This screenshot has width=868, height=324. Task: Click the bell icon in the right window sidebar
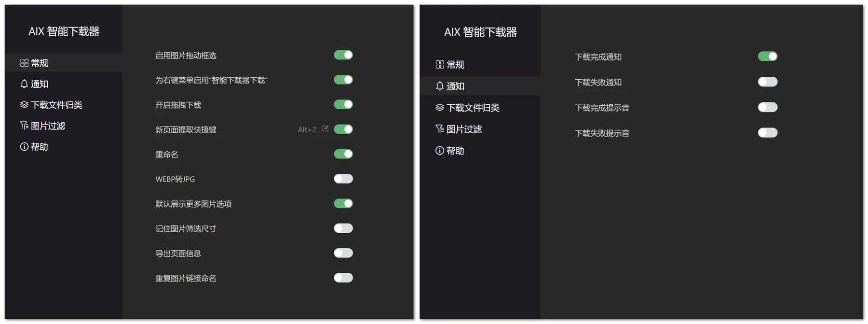(439, 86)
